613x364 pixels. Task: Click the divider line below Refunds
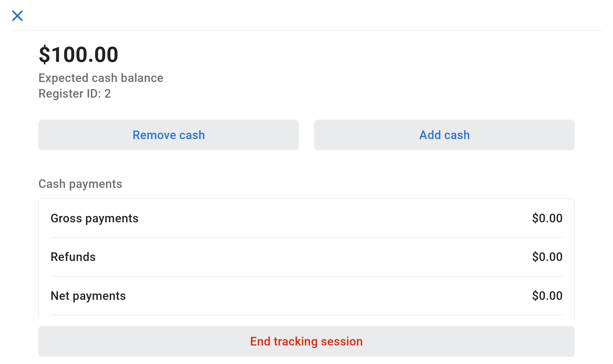(x=306, y=276)
